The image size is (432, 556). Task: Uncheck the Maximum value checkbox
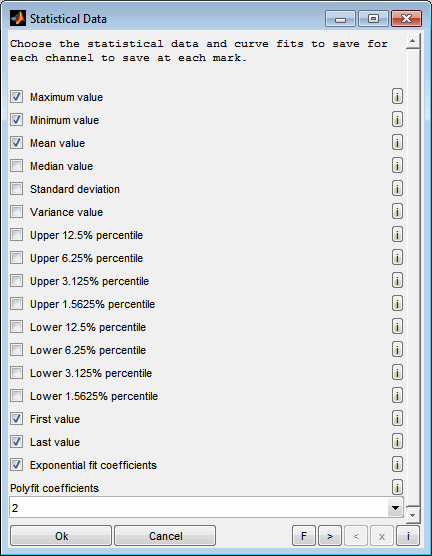point(16,96)
